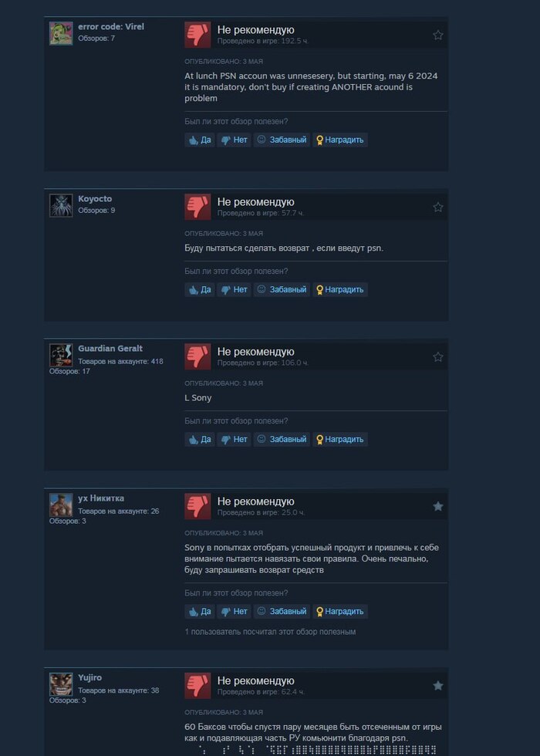Click the red thumbs-down icon on Koyocto's review
The height and width of the screenshot is (756, 540).
pyautogui.click(x=197, y=207)
